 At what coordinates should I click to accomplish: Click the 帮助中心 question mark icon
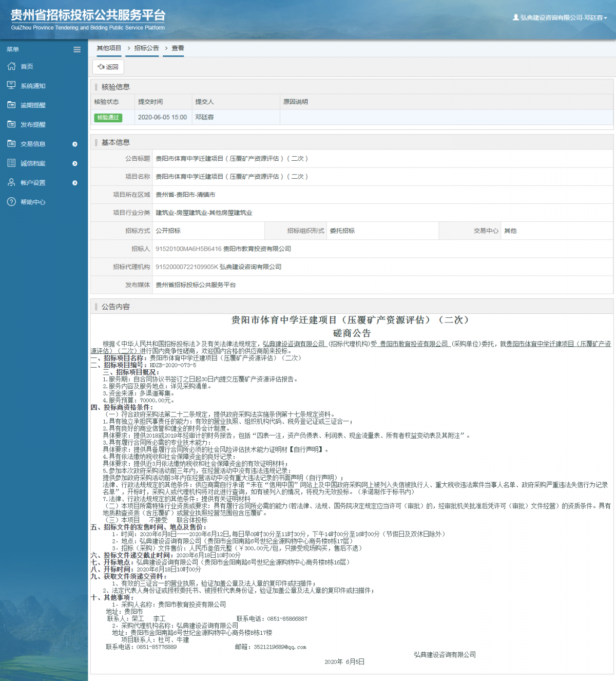[11, 202]
